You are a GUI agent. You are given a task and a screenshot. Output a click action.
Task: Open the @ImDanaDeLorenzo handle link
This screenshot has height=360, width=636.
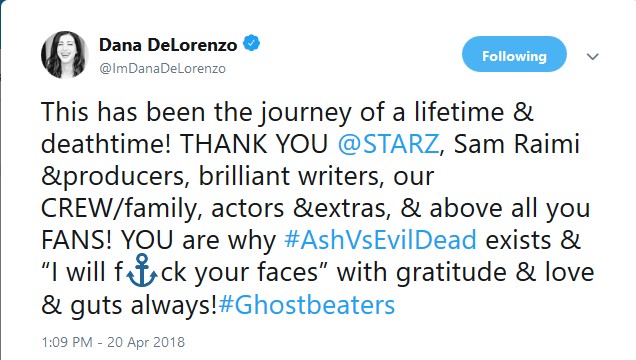click(x=162, y=69)
